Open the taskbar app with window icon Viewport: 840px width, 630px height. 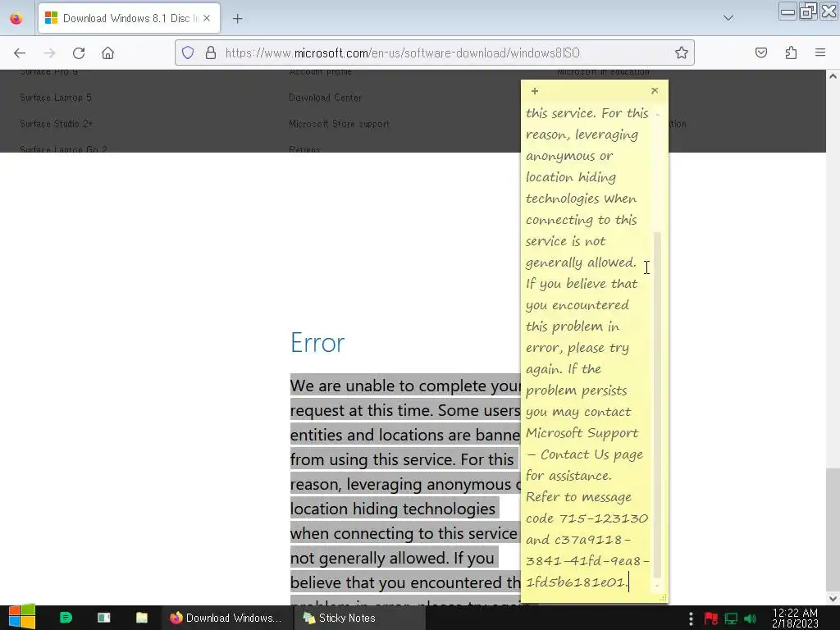point(104,618)
